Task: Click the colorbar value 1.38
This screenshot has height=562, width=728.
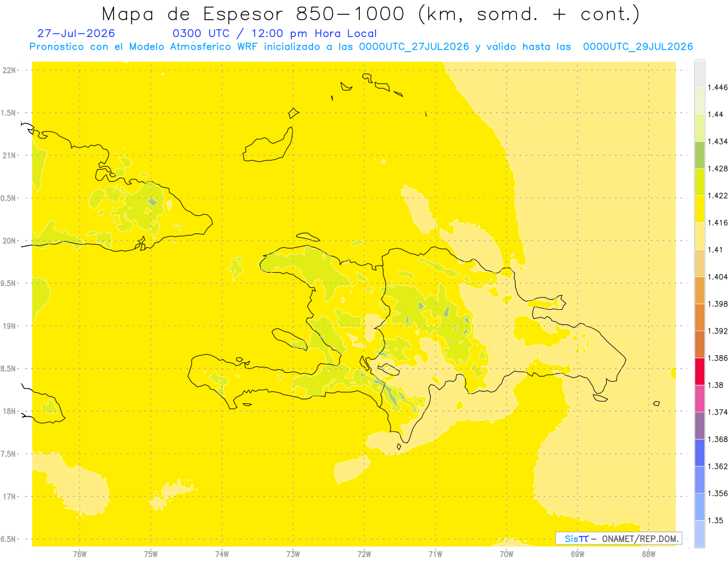Action: [x=716, y=385]
